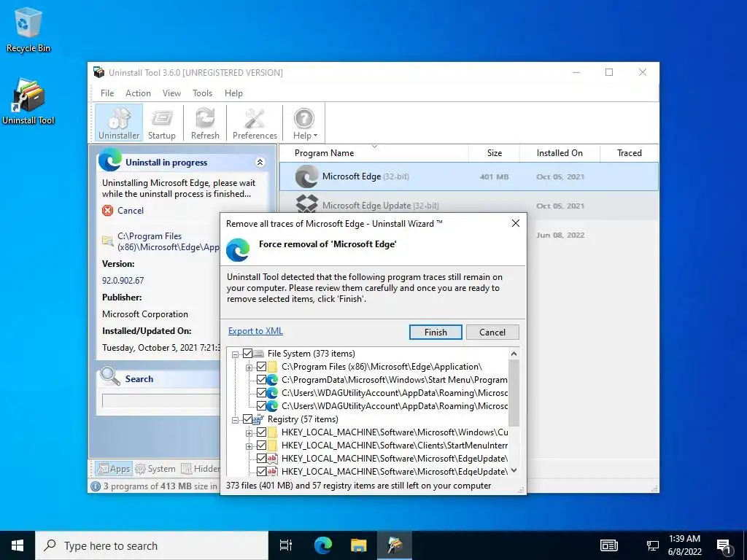Sort by the Installed On column

click(x=560, y=153)
